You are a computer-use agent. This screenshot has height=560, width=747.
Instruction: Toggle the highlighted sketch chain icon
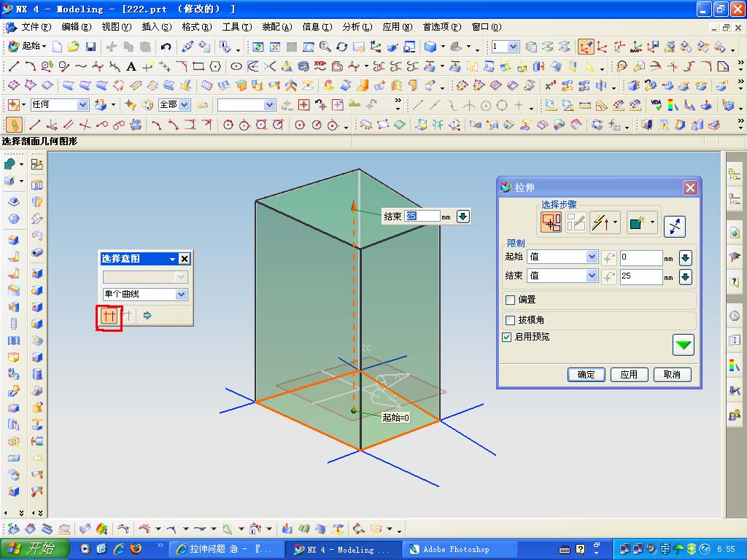click(x=15, y=125)
